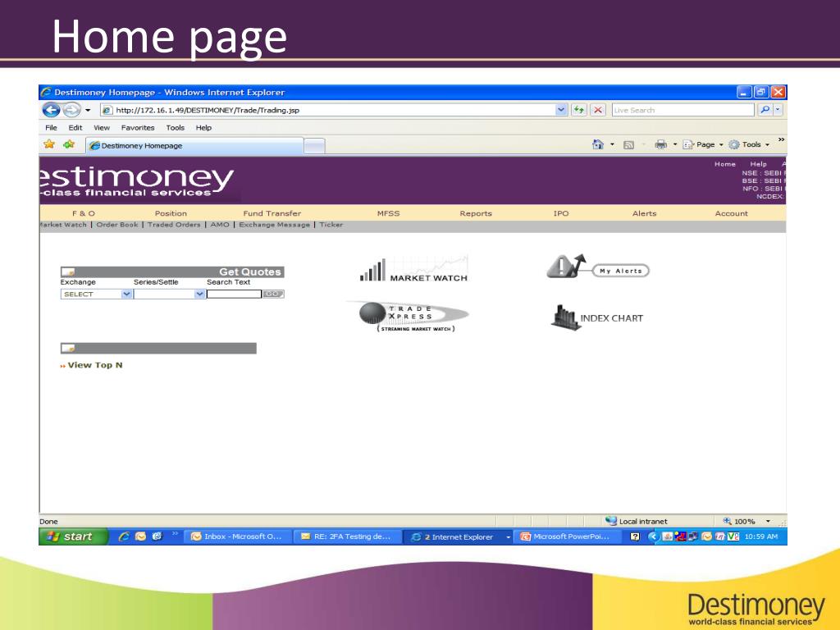
Task: Click the Internet Explorer quick launch icon
Action: click(x=124, y=536)
